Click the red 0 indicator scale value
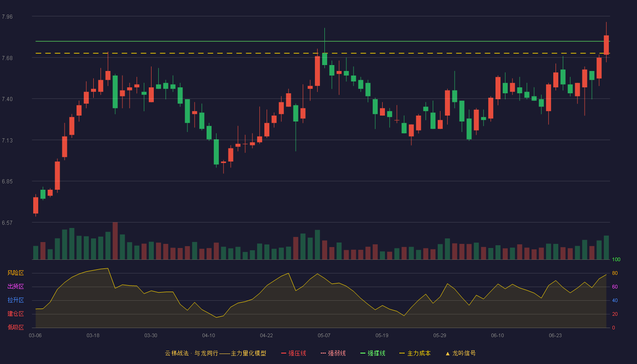The image size is (637, 364). tap(613, 328)
